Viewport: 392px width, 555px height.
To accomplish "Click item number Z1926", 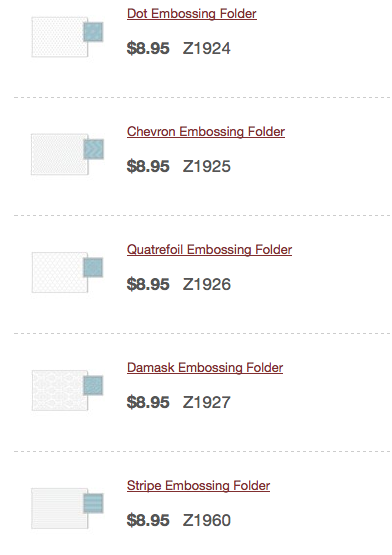I will pos(207,284).
